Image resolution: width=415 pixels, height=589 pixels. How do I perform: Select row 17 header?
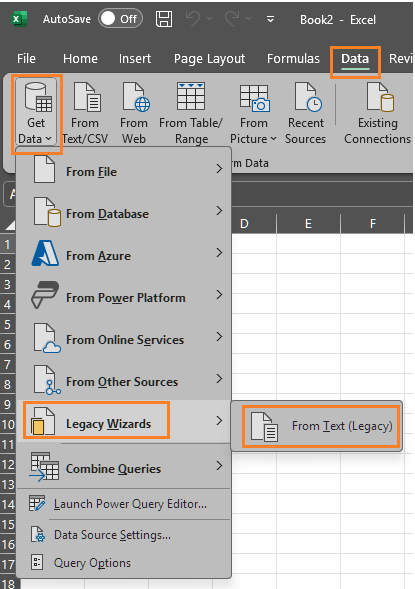8,565
